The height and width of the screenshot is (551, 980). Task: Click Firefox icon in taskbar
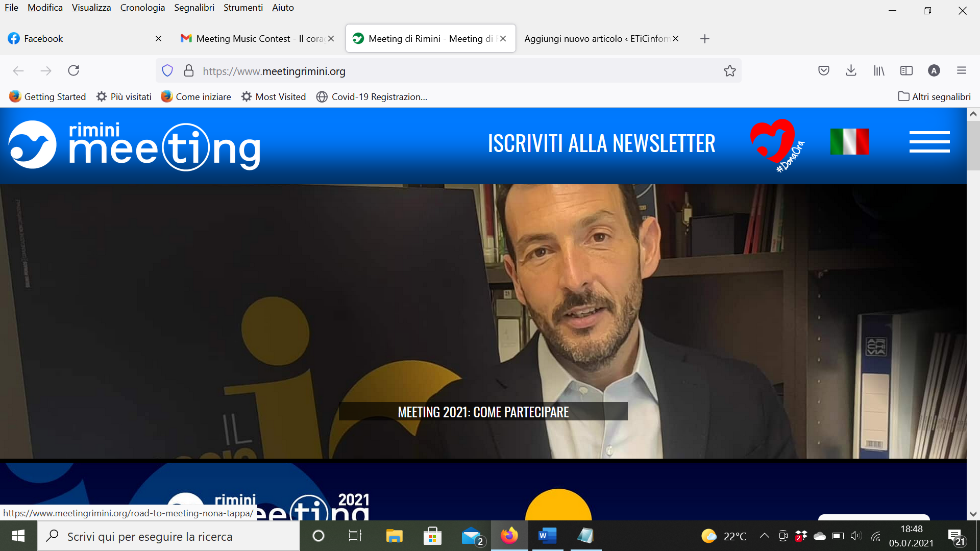[509, 536]
